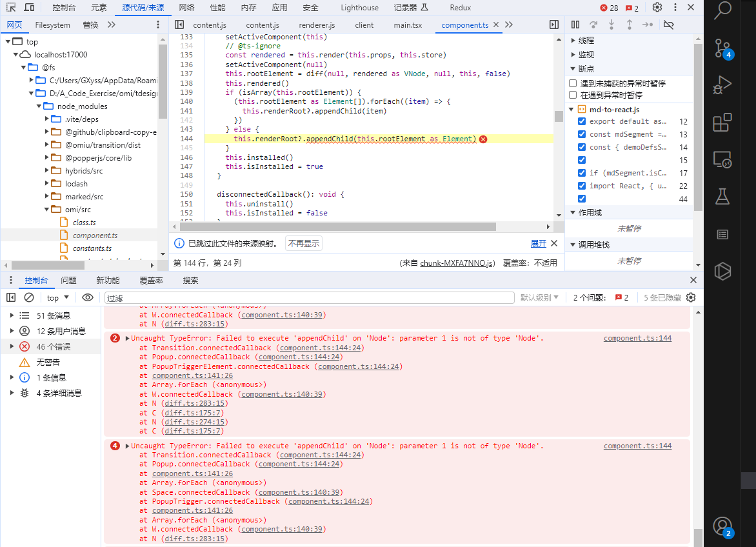The image size is (756, 547).
Task: Click the step over function icon
Action: coord(593,25)
